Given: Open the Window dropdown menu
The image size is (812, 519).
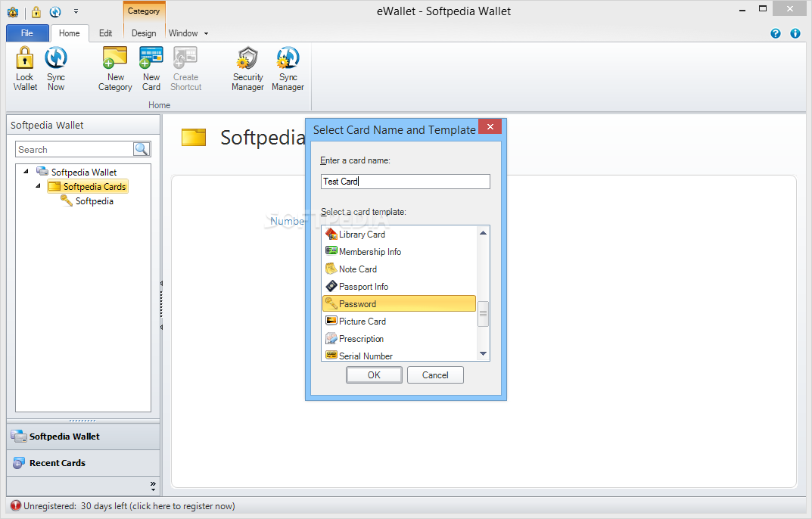Looking at the screenshot, I should click(188, 33).
